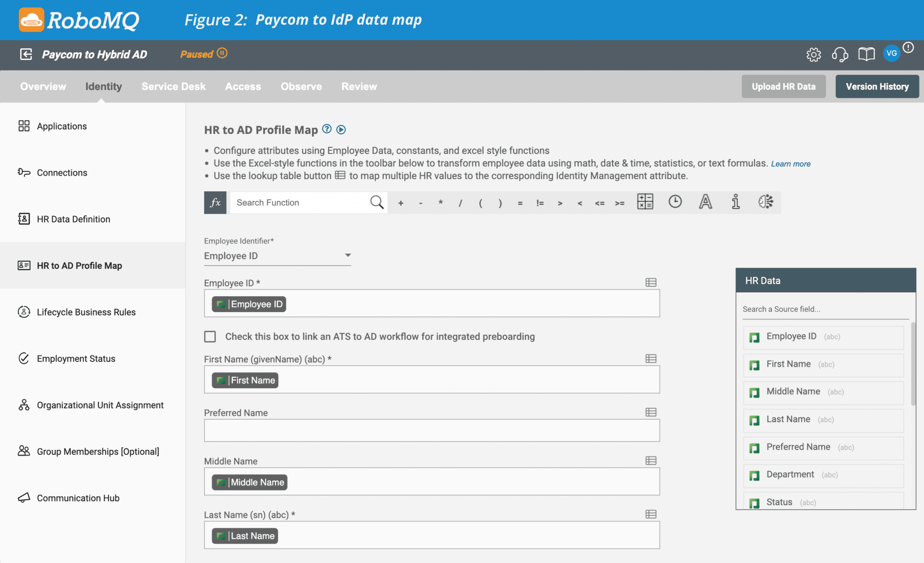Open Lifecycle Business Rules in sidebar
Screen dimensions: 924x563
tap(86, 312)
